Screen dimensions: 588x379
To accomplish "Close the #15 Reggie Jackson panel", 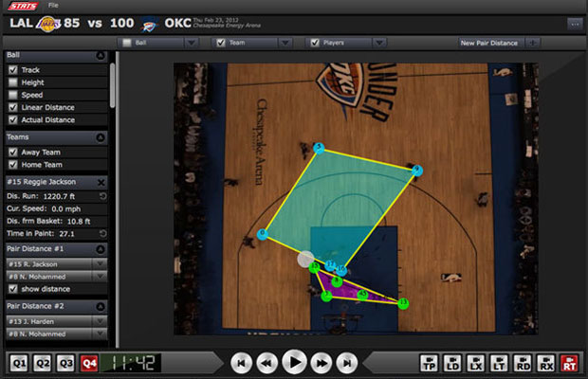I will (101, 181).
